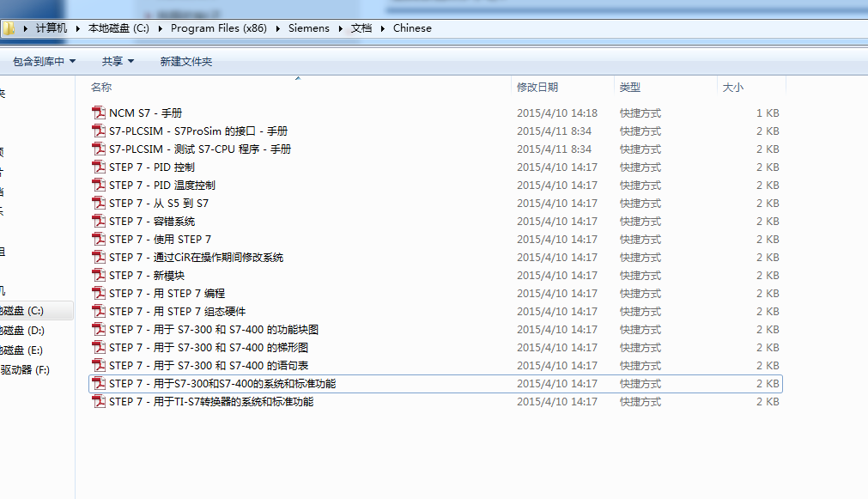868x499 pixels.
Task: Select file name NCM S7 - 手册
Action: coord(146,113)
